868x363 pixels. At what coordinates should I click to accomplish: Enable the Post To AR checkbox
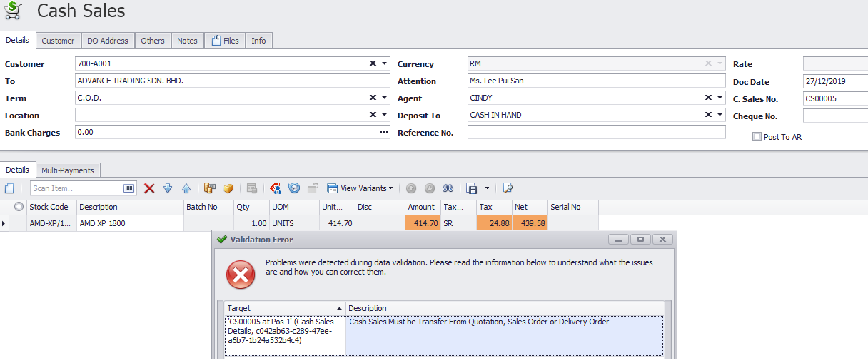pos(757,137)
